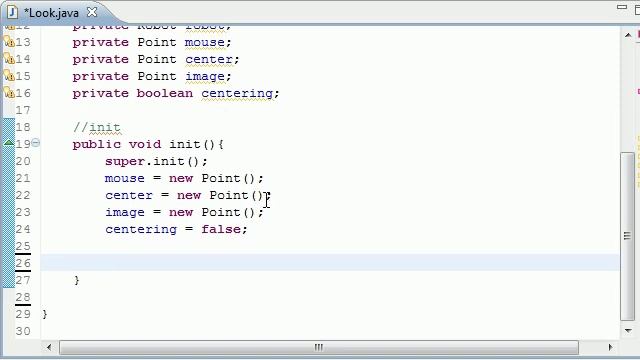Select the Look.java editor tab
This screenshot has height=360, width=640.
pyautogui.click(x=51, y=13)
